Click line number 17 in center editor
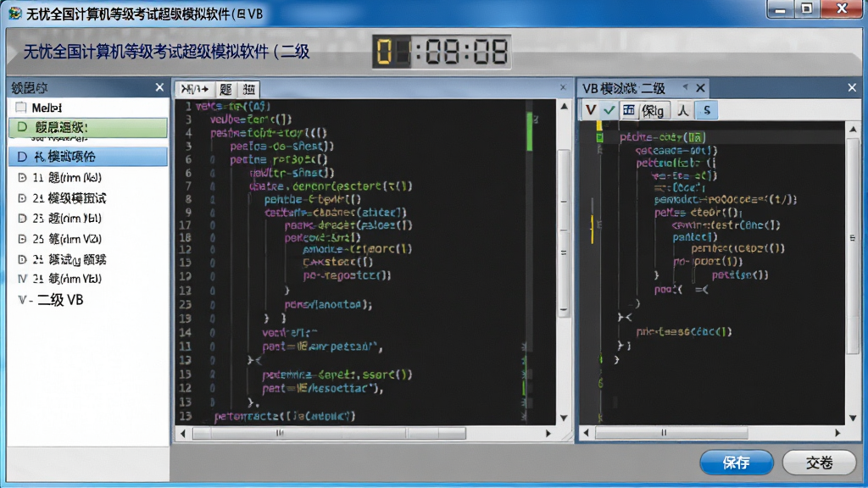 click(185, 225)
